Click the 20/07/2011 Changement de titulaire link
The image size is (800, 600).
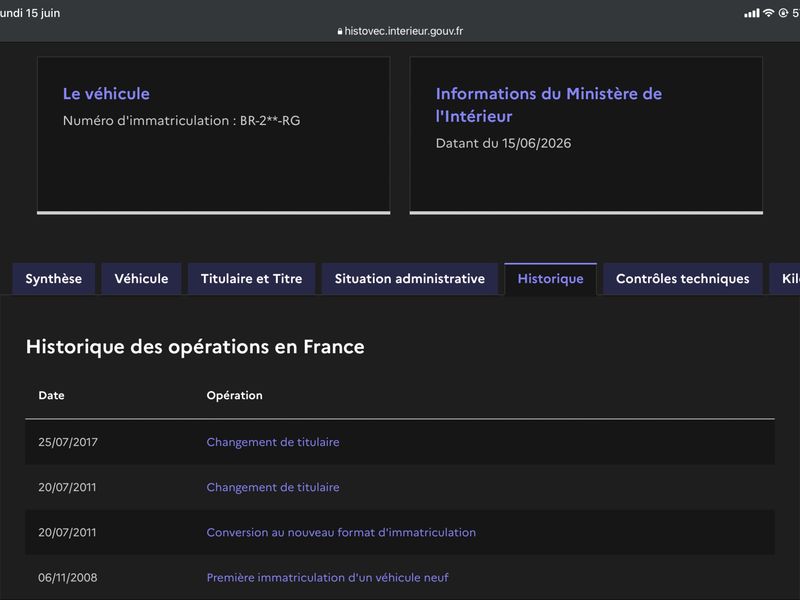tap(273, 487)
